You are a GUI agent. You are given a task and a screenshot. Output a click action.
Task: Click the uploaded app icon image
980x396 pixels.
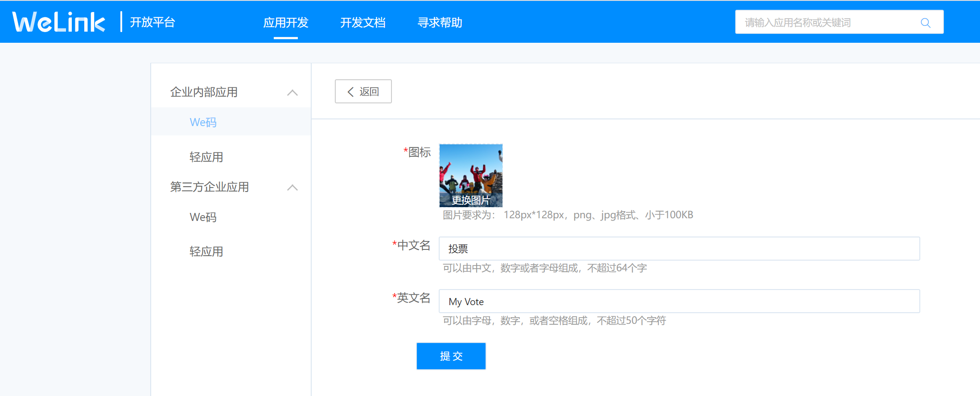click(x=470, y=169)
